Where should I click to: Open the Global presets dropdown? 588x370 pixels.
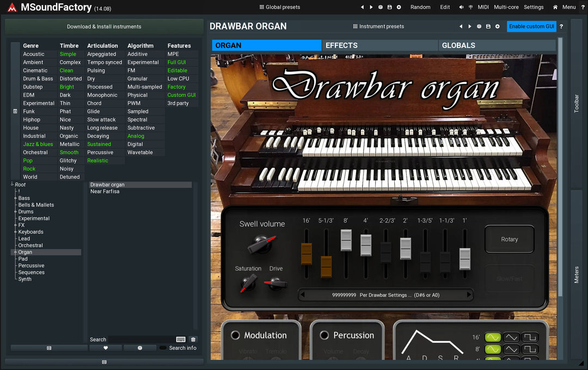(280, 7)
